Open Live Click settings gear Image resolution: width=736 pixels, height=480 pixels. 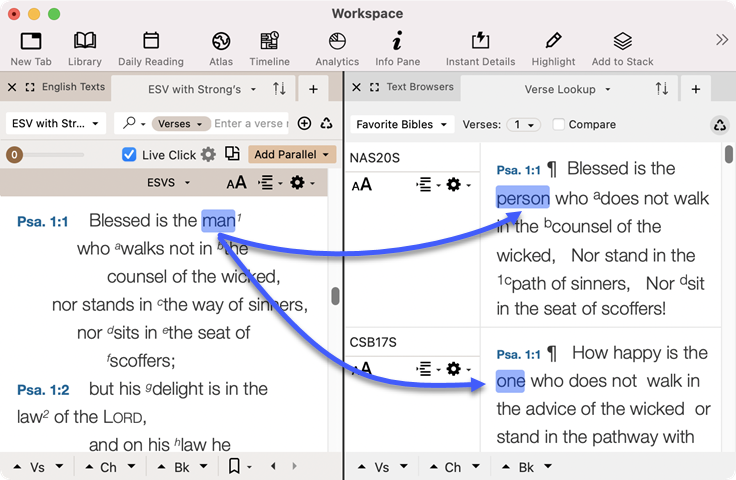(208, 155)
